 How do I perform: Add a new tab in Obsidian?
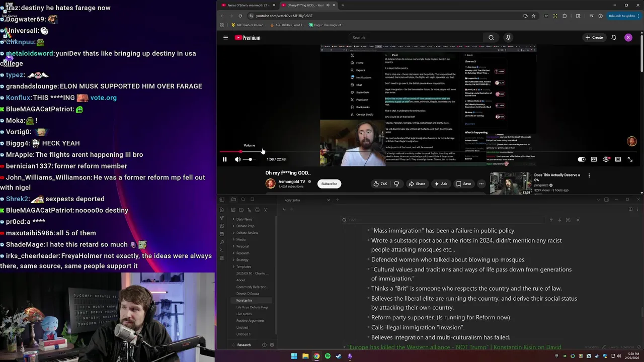[337, 200]
